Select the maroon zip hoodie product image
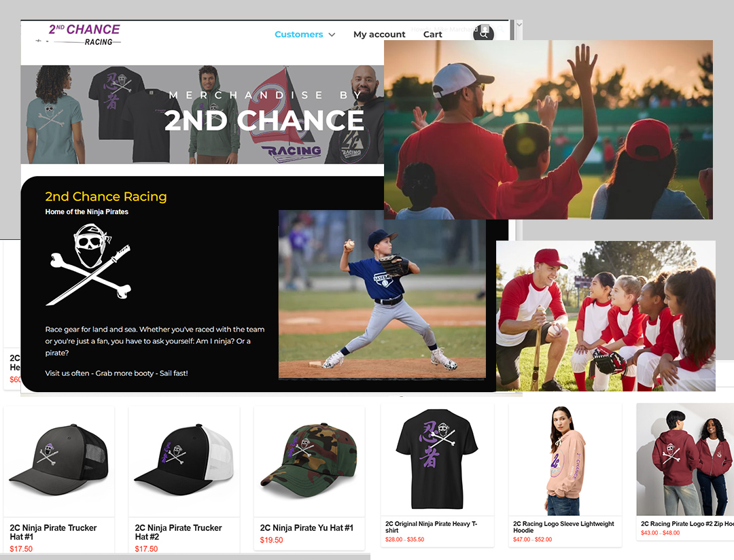 (x=685, y=459)
